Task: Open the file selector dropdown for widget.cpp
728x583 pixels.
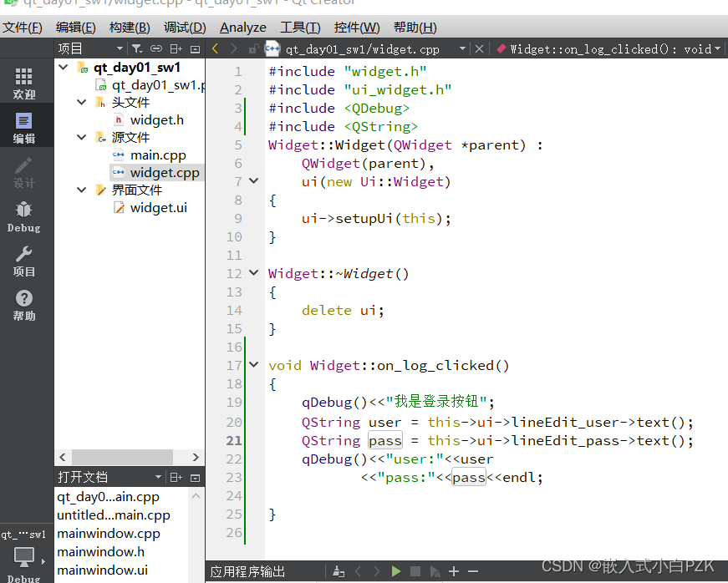Action: tap(463, 48)
